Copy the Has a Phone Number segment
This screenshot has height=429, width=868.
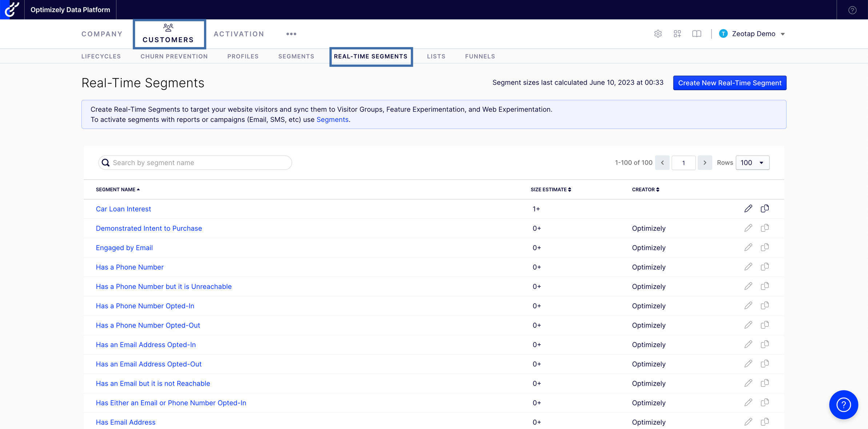[765, 267]
